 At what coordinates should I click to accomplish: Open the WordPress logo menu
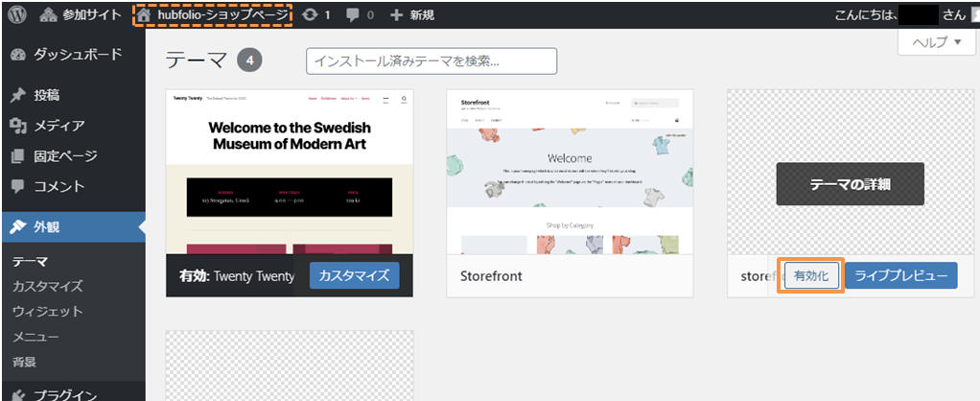point(17,14)
